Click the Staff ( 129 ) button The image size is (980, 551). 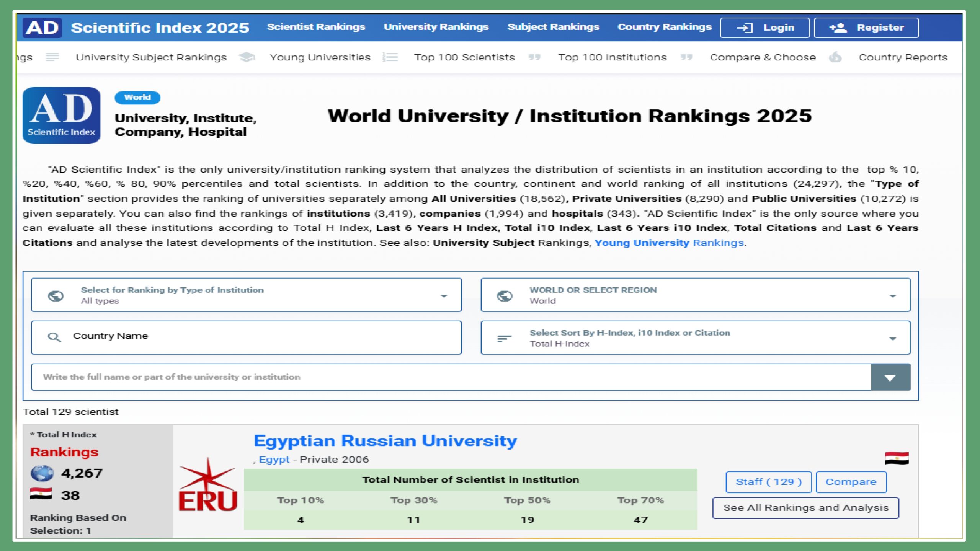(x=768, y=482)
